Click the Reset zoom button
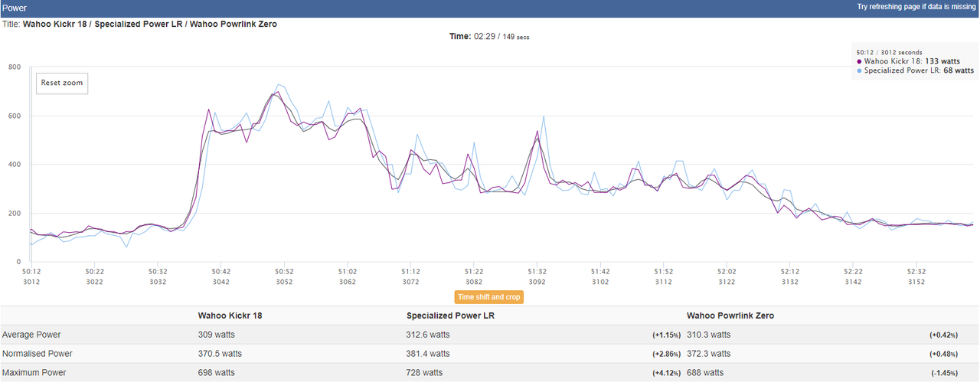 pos(62,83)
